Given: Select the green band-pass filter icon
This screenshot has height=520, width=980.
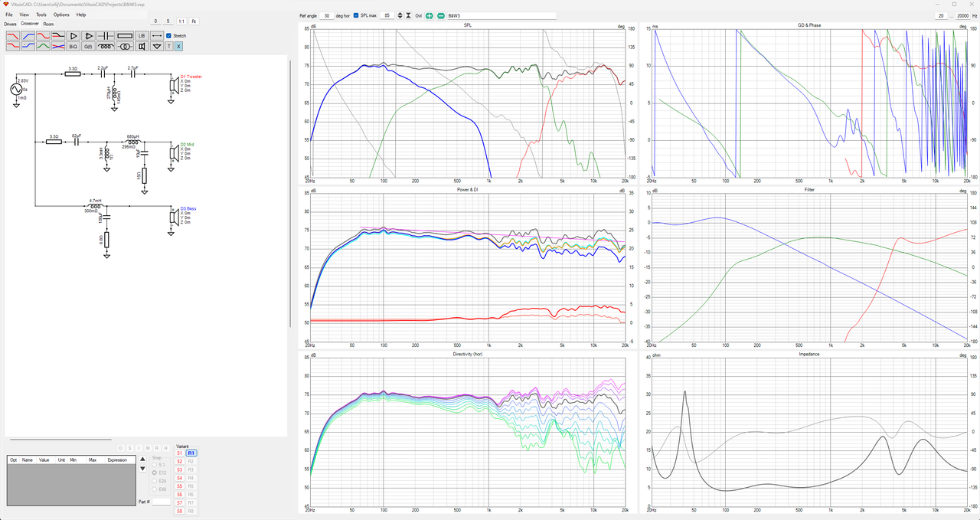Looking at the screenshot, I should (43, 47).
